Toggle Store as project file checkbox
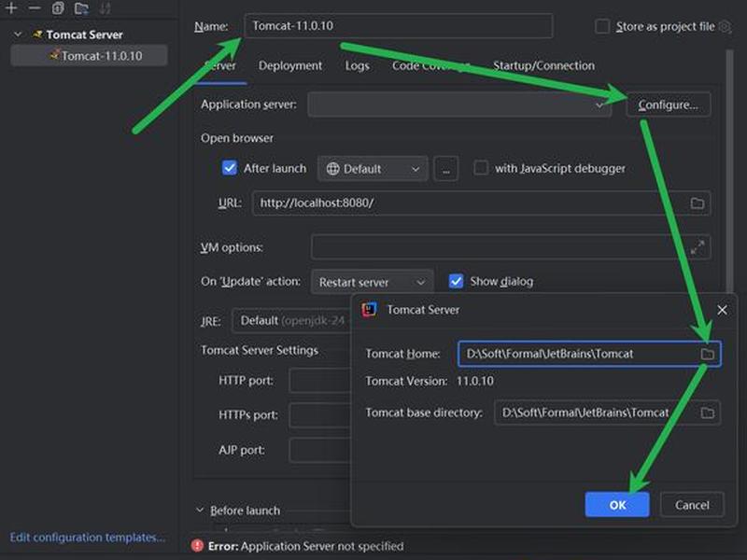 pos(602,26)
